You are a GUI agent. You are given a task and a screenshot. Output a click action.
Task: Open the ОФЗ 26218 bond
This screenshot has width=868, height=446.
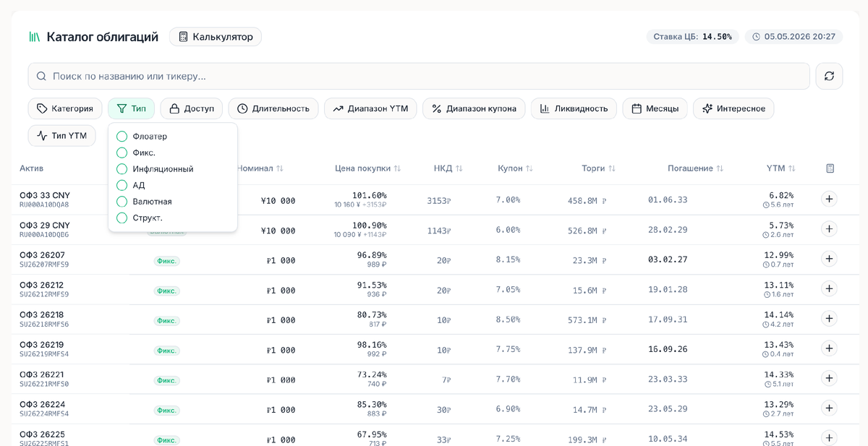coord(42,315)
